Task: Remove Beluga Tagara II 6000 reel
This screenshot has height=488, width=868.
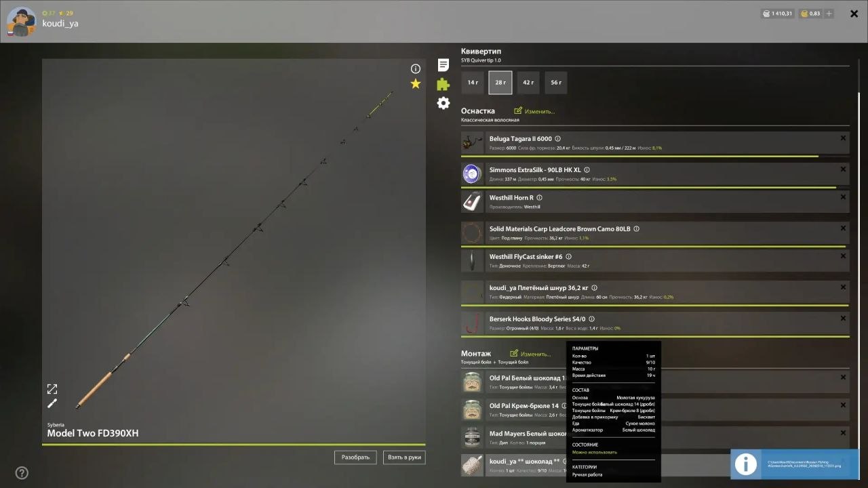Action: pyautogui.click(x=843, y=138)
